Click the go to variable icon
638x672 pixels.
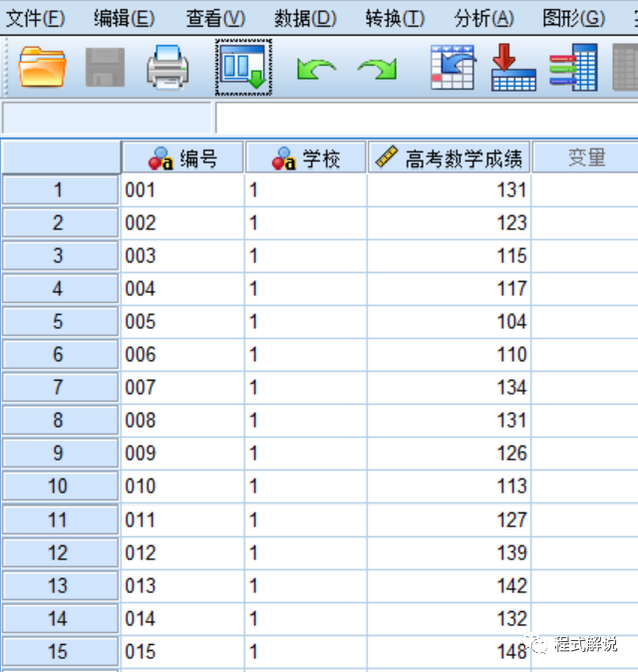[x=513, y=67]
